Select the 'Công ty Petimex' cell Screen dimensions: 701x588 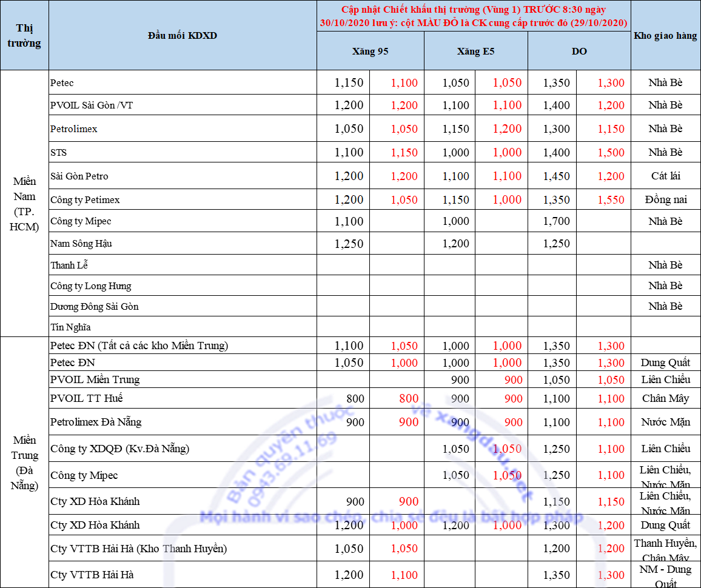pyautogui.click(x=183, y=199)
